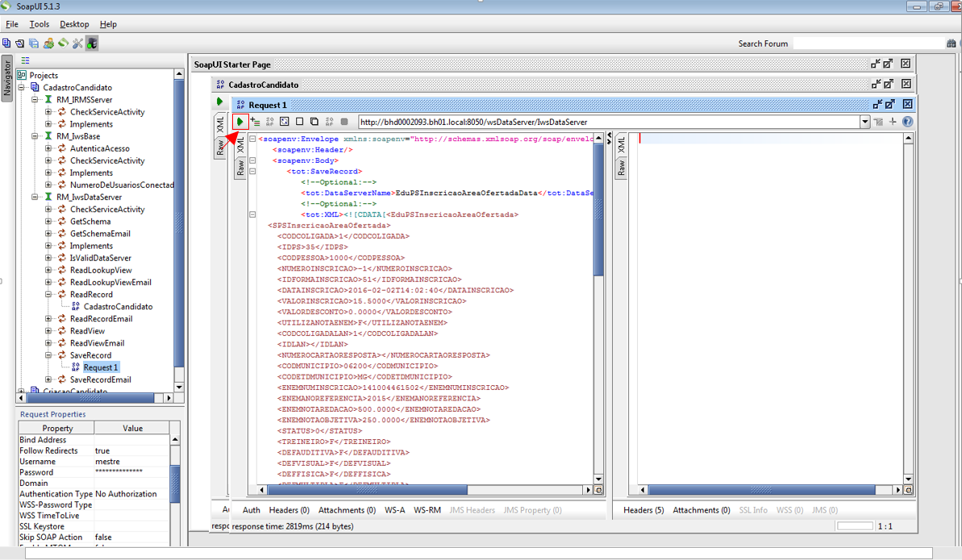
Task: Submit Request 1 with the green play button
Action: pyautogui.click(x=239, y=122)
